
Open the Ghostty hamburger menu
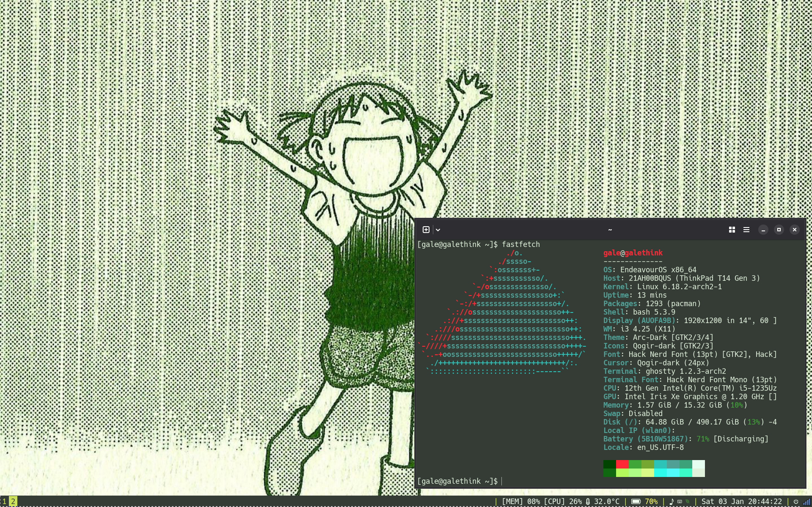click(746, 230)
